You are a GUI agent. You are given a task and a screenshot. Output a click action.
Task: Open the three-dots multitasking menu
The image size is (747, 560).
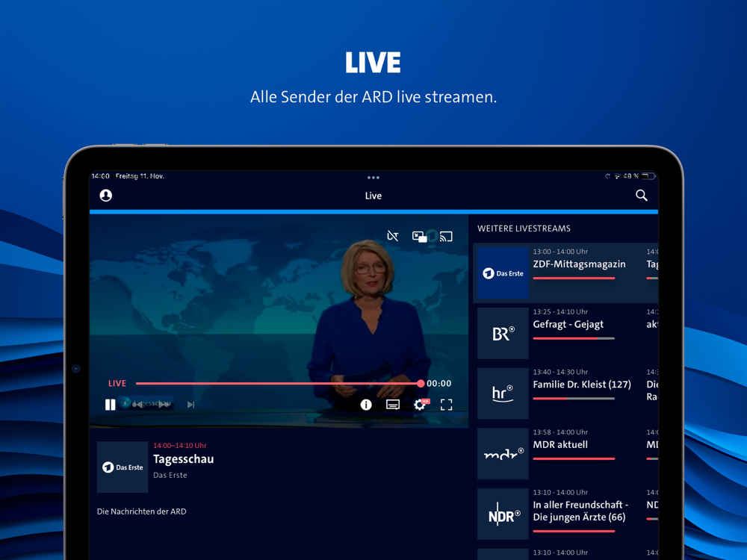click(373, 178)
